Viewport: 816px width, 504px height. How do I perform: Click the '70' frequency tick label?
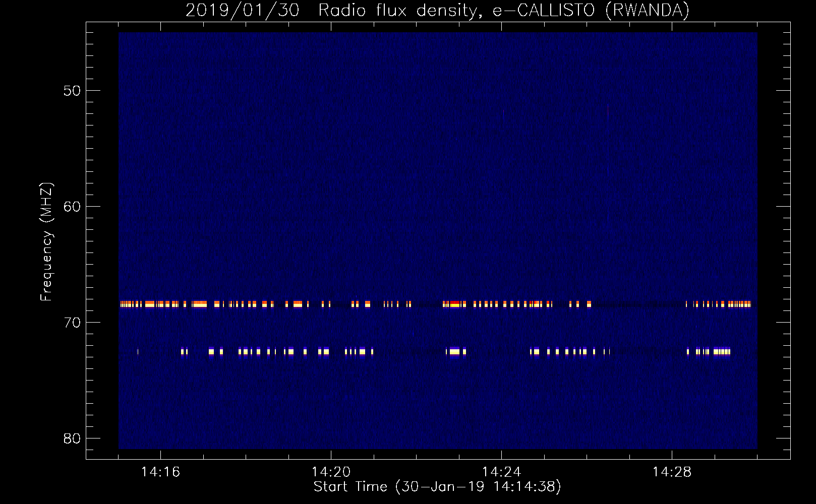point(72,323)
